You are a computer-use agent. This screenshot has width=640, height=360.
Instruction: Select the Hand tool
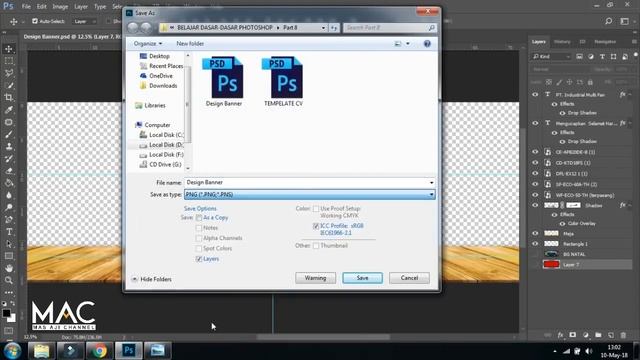point(9,268)
